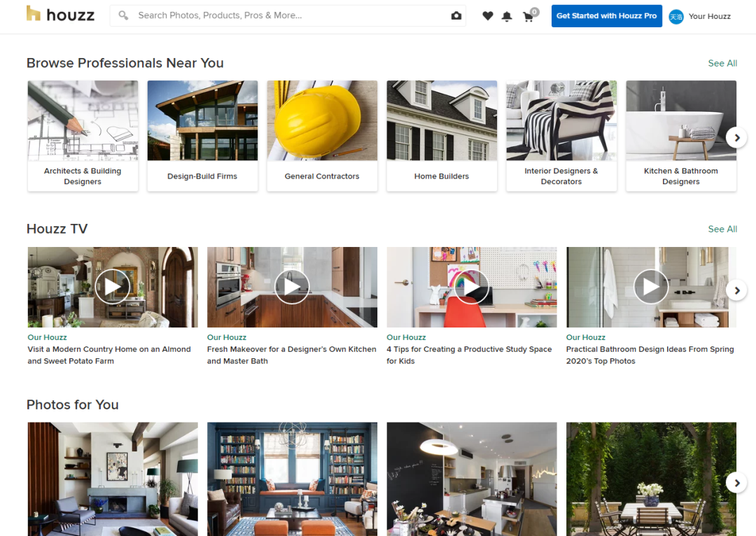This screenshot has width=756, height=536.
Task: Play the Modern Country Home video
Action: coord(112,287)
